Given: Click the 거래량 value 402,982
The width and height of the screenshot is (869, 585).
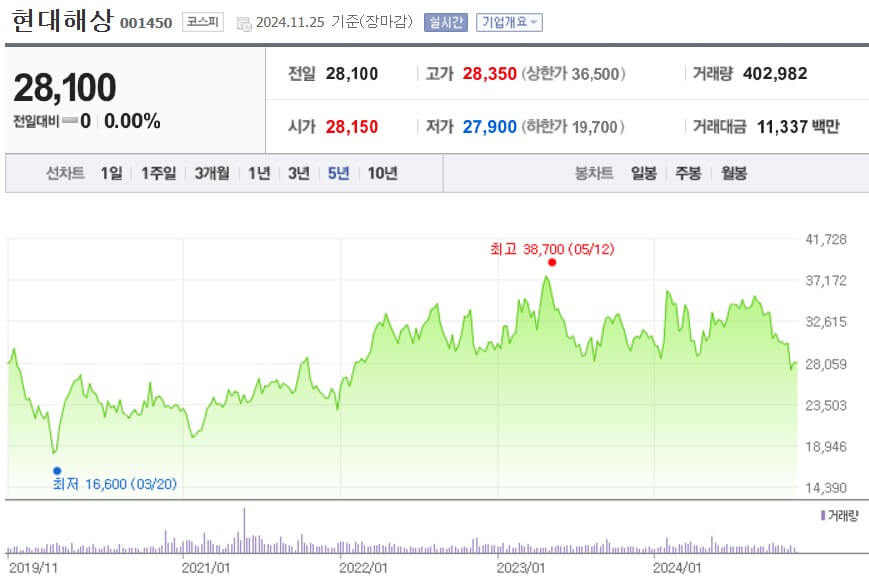Looking at the screenshot, I should click(775, 74).
